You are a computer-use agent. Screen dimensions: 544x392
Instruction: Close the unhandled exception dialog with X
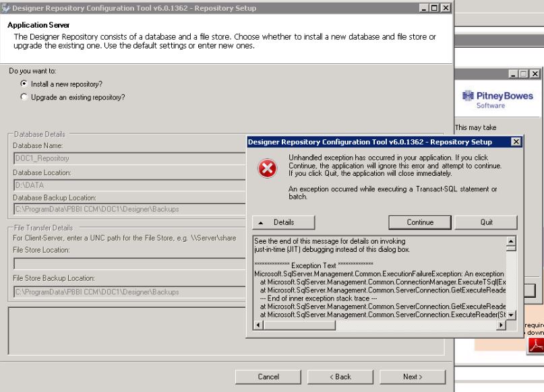coord(516,142)
